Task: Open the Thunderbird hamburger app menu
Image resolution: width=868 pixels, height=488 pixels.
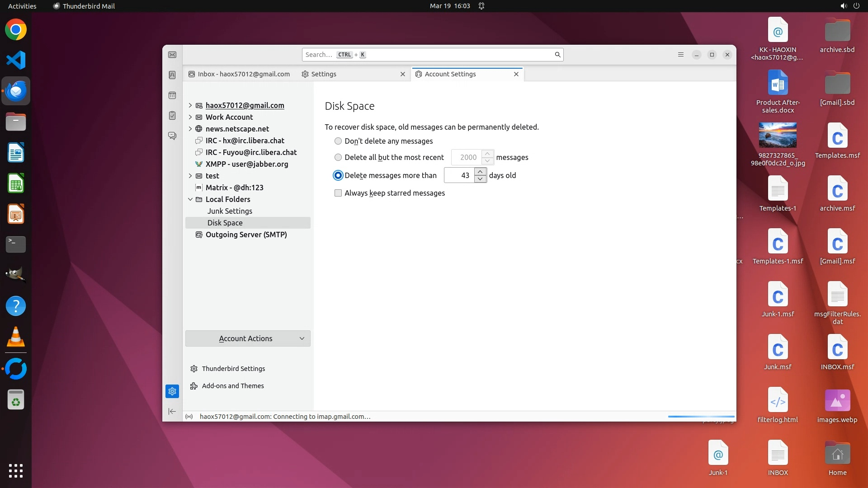Action: [680, 55]
